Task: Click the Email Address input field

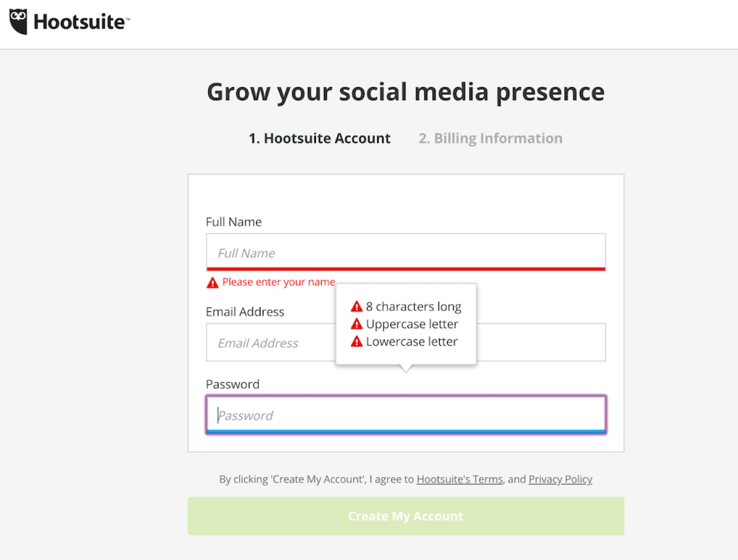Action: (x=271, y=342)
